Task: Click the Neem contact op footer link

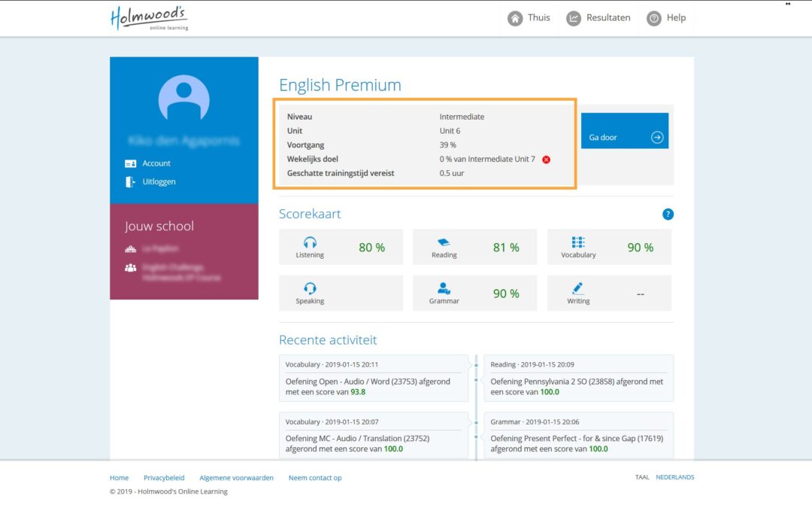Action: [315, 478]
